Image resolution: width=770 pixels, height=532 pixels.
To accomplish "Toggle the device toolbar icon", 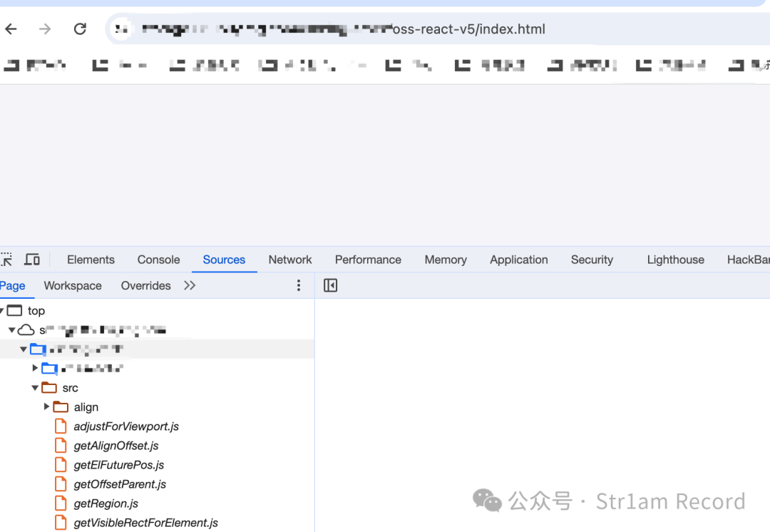I will click(32, 260).
